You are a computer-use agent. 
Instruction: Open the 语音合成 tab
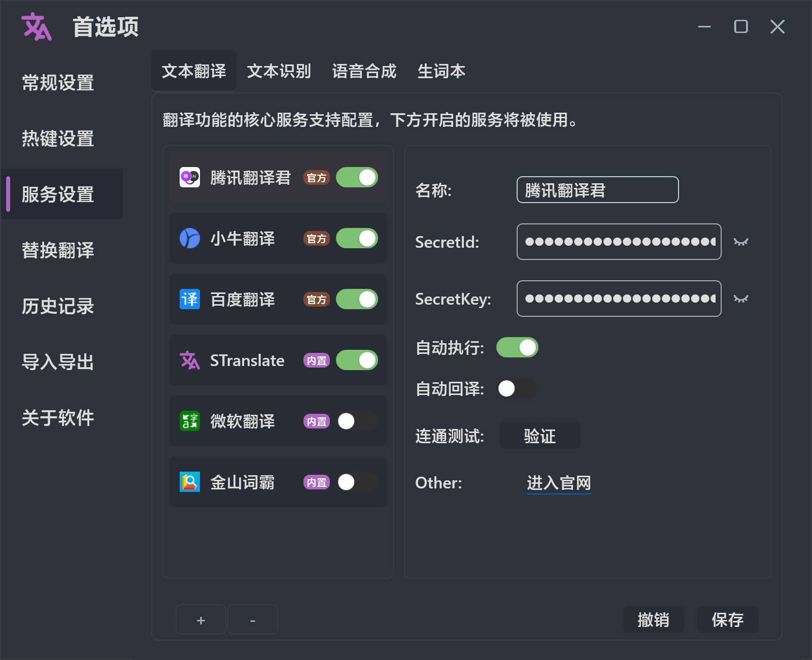[364, 71]
